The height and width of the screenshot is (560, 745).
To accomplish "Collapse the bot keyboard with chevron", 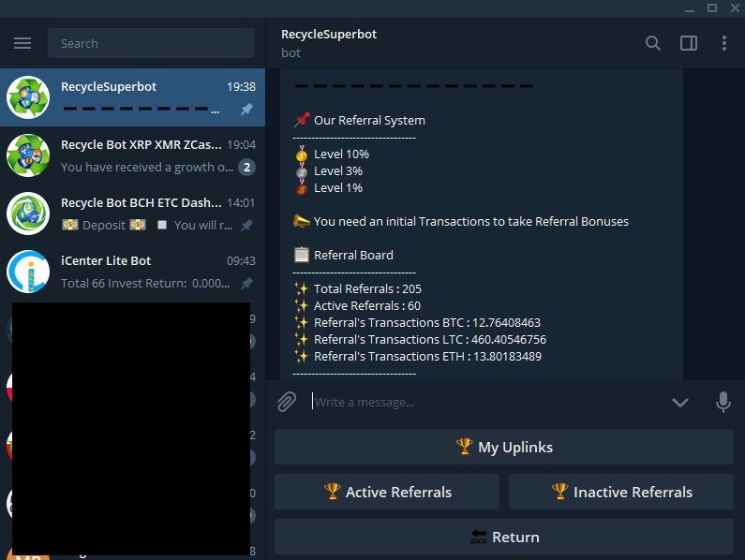I will pyautogui.click(x=679, y=402).
